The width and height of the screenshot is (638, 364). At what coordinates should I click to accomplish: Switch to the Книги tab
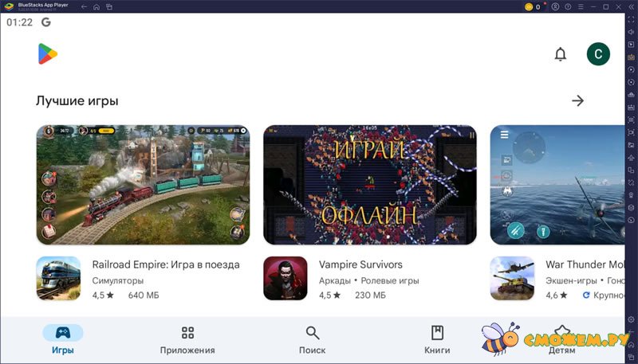coord(437,339)
